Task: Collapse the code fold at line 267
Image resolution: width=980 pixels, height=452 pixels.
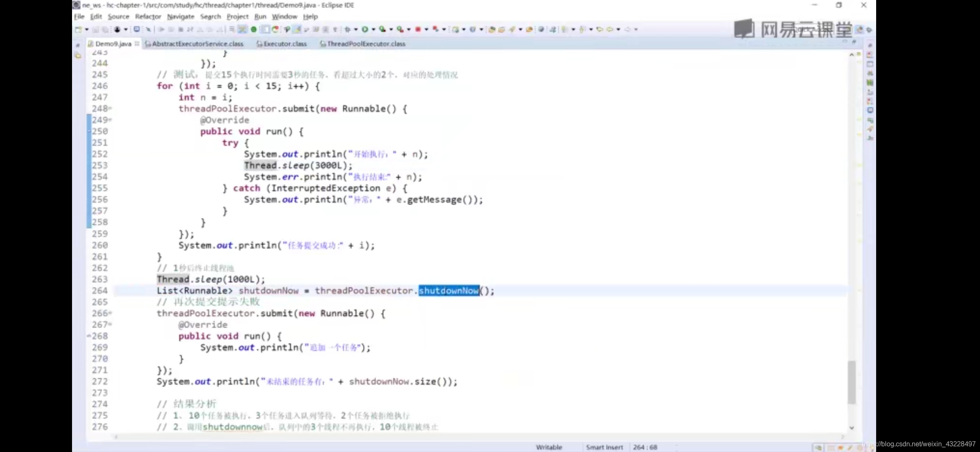Action: pos(111,324)
